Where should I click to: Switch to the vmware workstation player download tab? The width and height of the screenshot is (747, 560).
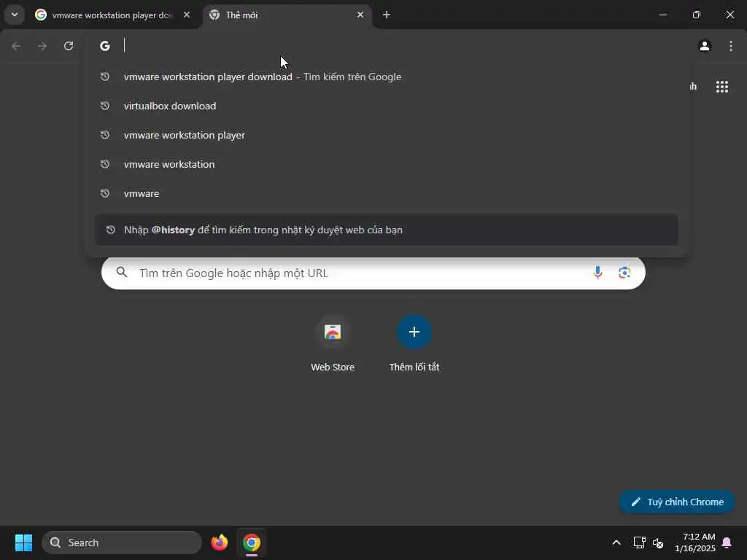pyautogui.click(x=112, y=15)
